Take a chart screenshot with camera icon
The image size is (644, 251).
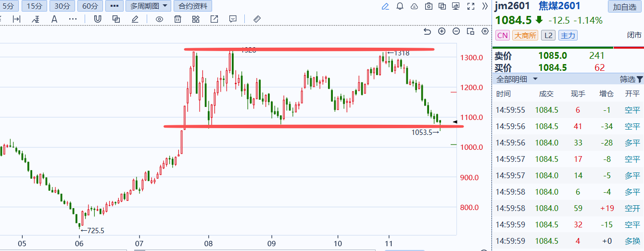429,6
